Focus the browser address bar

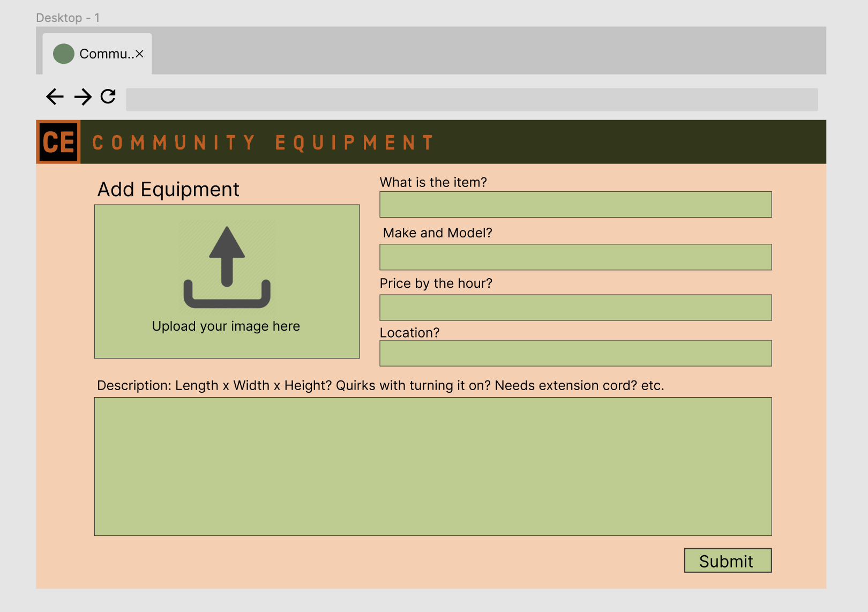coord(472,100)
